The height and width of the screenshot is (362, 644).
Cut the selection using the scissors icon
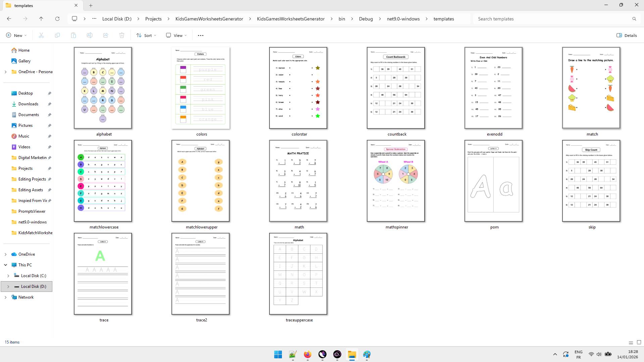pyautogui.click(x=41, y=35)
